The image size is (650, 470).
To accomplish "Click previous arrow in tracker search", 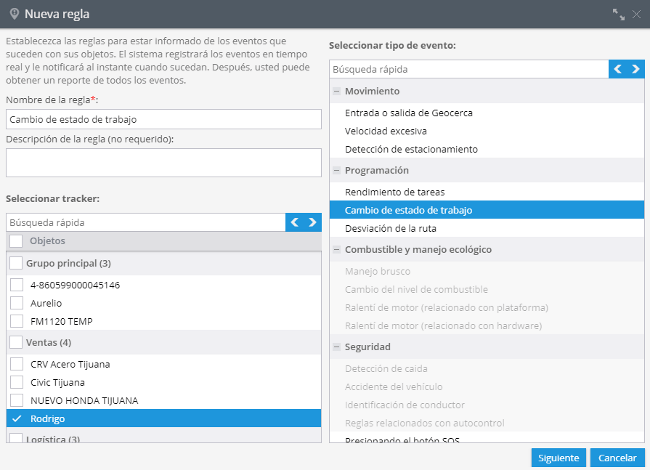I will pyautogui.click(x=295, y=223).
